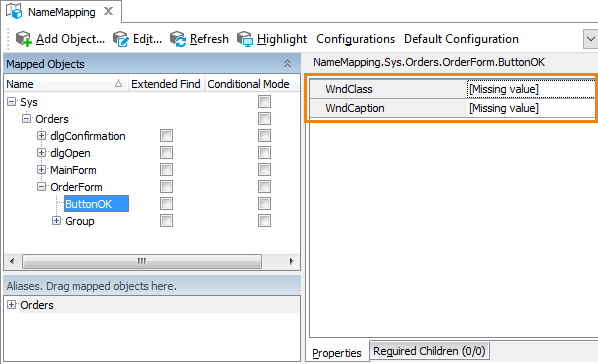Click the horizontal scrollbar thumb
The image size is (598, 364).
(x=142, y=261)
